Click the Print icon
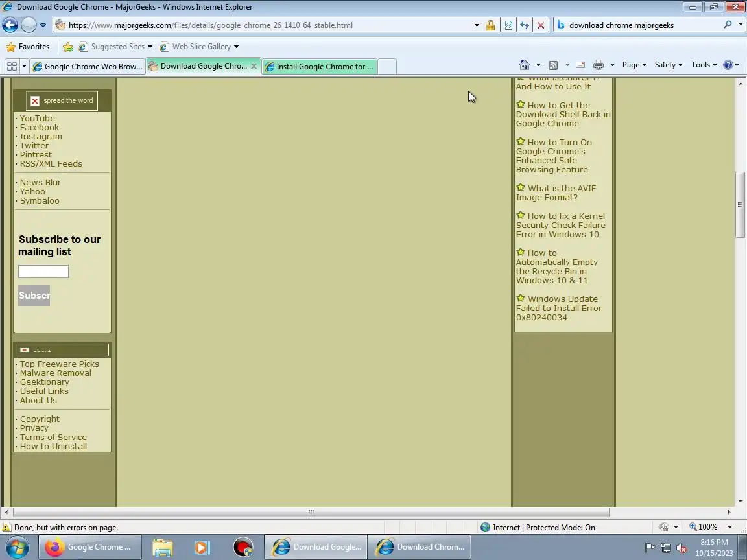 (599, 65)
